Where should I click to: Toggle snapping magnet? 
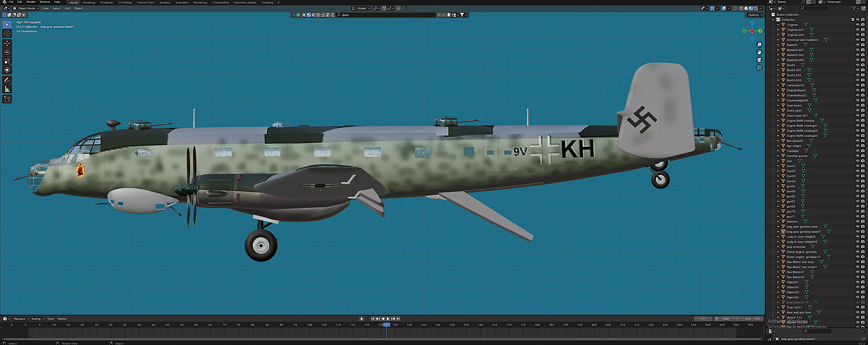coord(384,8)
